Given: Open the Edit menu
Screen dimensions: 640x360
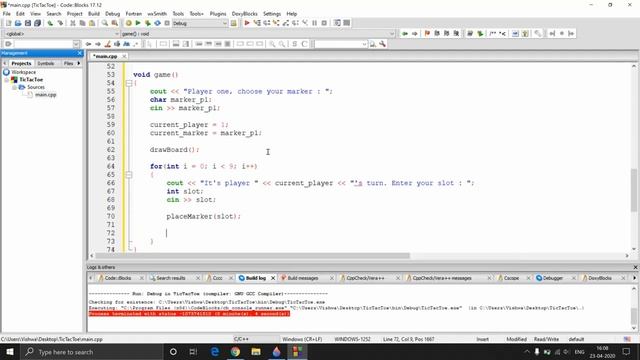Looking at the screenshot, I should pyautogui.click(x=20, y=13).
